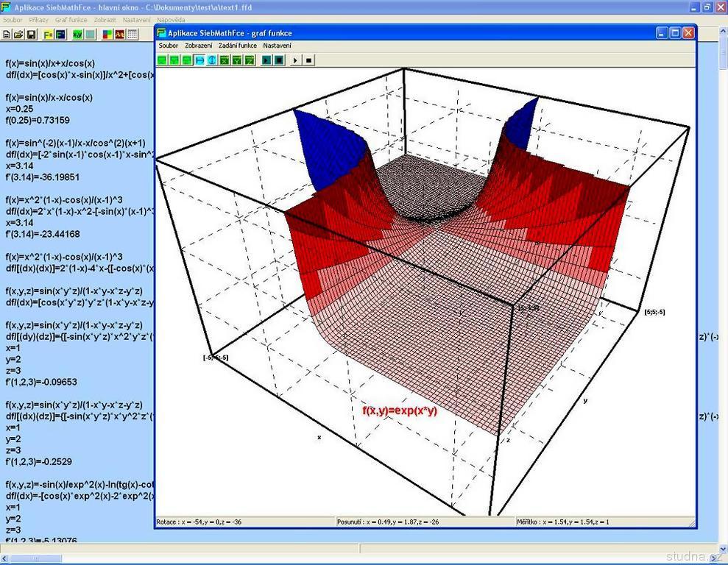Viewport: 728px width, 565px height.
Task: Open the Graf funkce menu in main window
Action: point(71,20)
